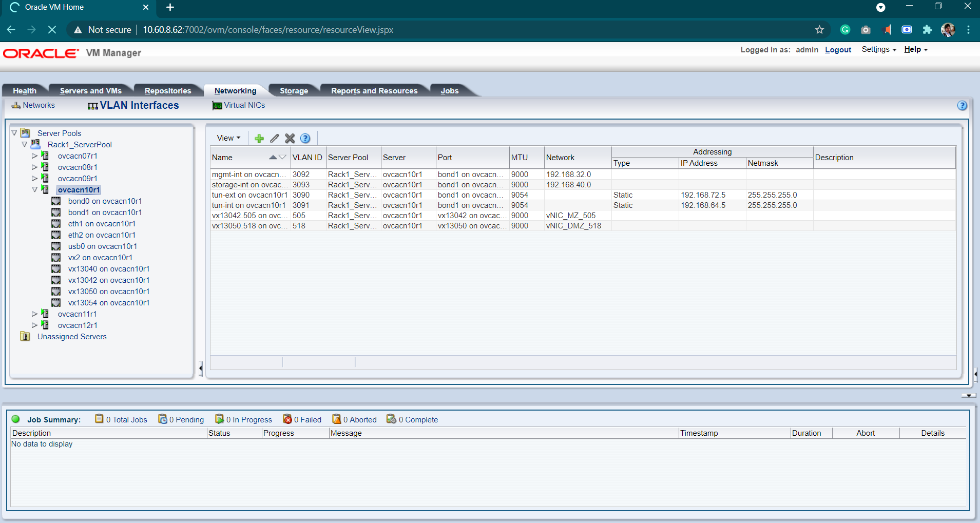Open the Jobs tab

450,91
